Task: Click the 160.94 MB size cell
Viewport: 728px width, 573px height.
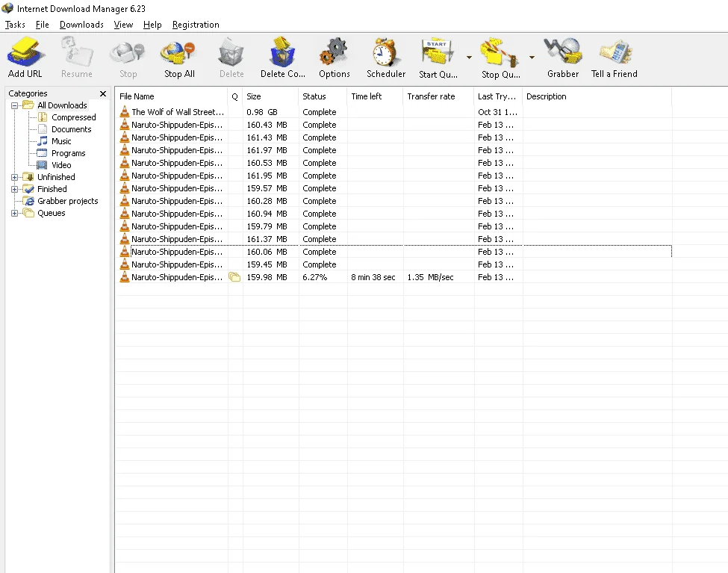Action: [267, 214]
